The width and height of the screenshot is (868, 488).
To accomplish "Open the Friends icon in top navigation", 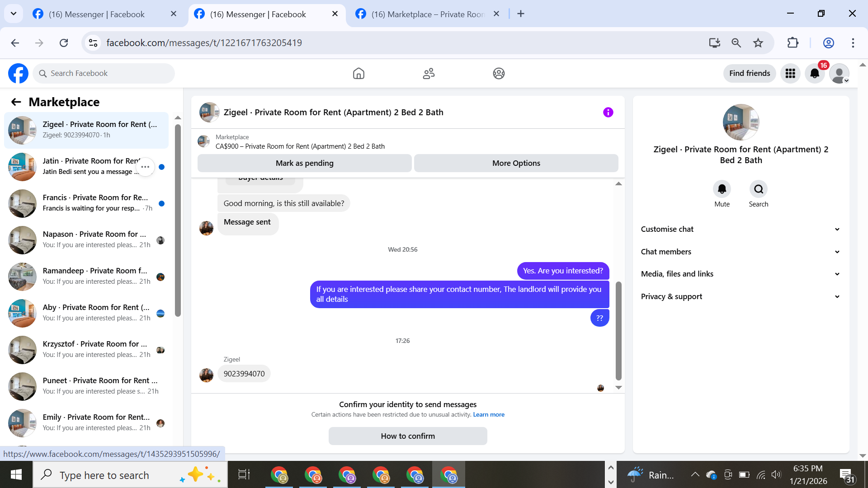I will click(429, 73).
